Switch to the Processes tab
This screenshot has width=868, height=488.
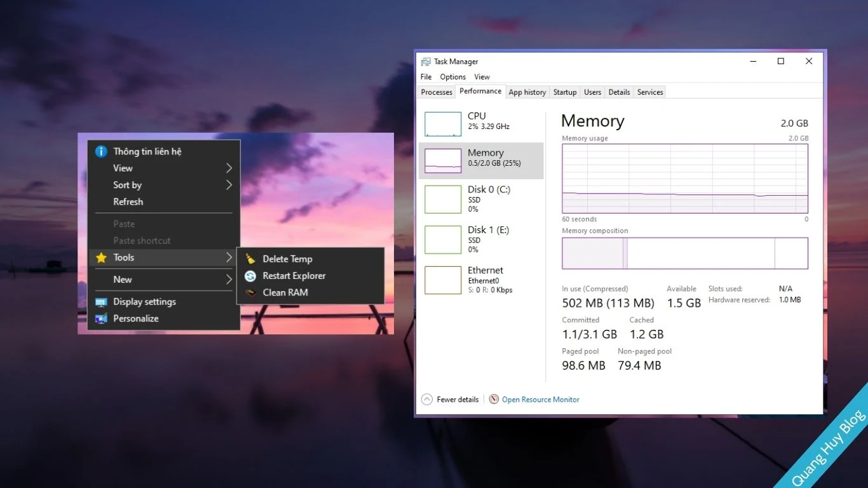[437, 92]
